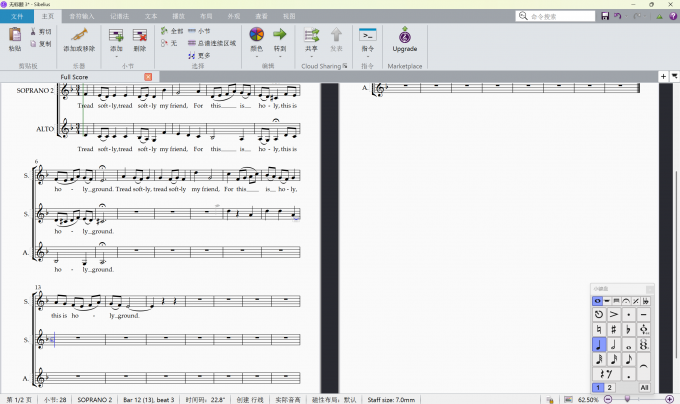Open the undo history dropdown arrow
The image size is (680, 404).
(x=626, y=16)
